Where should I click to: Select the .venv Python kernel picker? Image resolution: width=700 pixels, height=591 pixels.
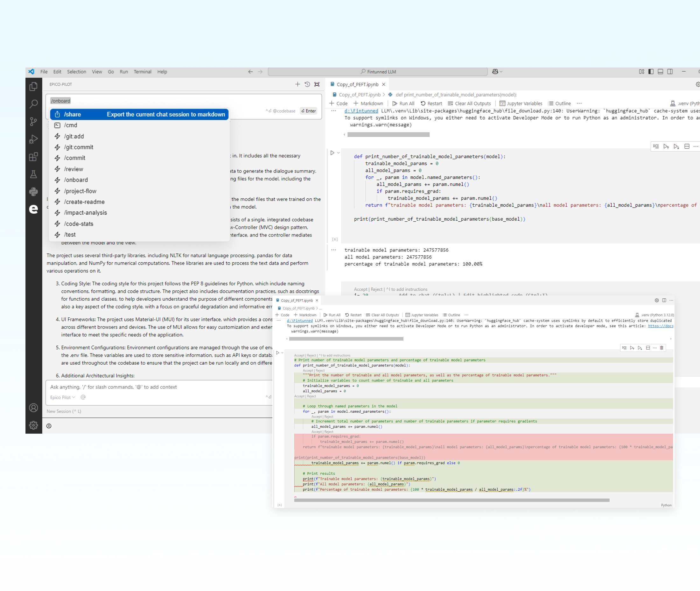(684, 103)
